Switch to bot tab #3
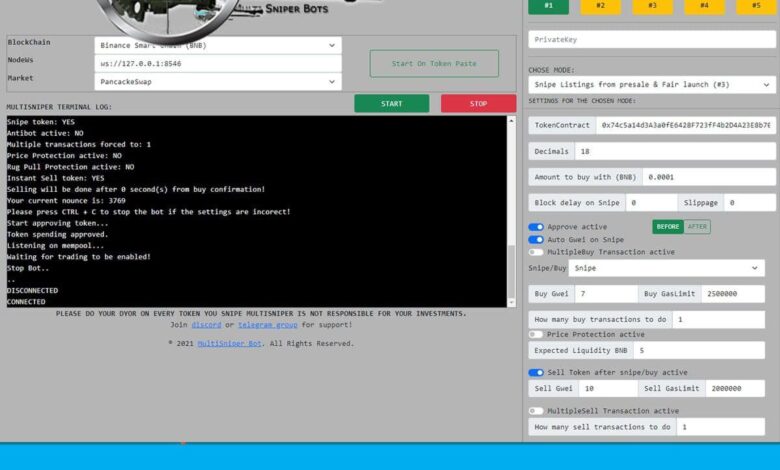The width and height of the screenshot is (780, 470). [x=652, y=6]
